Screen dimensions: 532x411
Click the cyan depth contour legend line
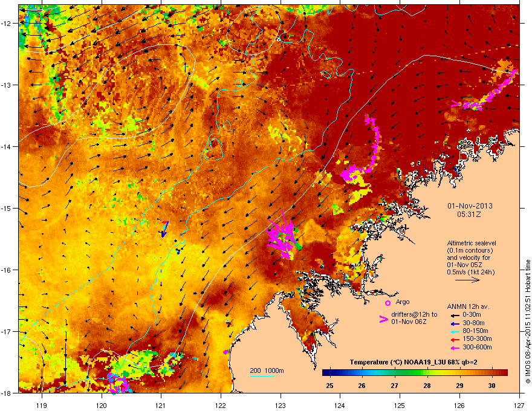point(262,376)
